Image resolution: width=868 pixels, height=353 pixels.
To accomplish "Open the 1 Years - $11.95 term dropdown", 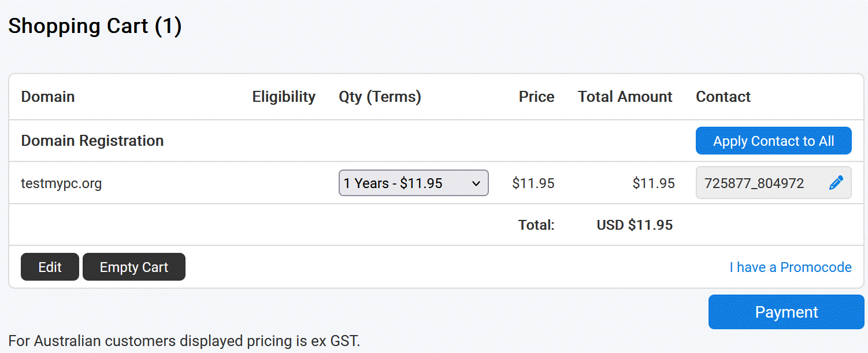I will 413,183.
